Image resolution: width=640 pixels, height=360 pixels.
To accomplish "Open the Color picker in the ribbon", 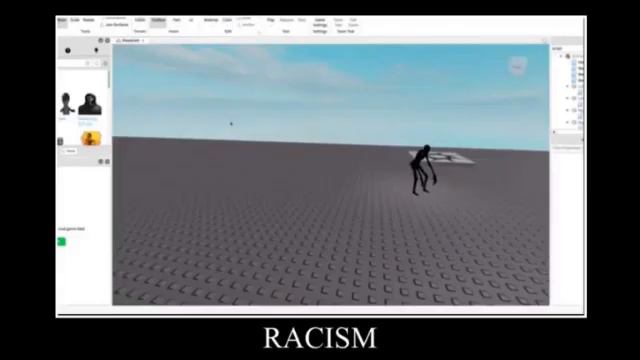I will pos(227,20).
